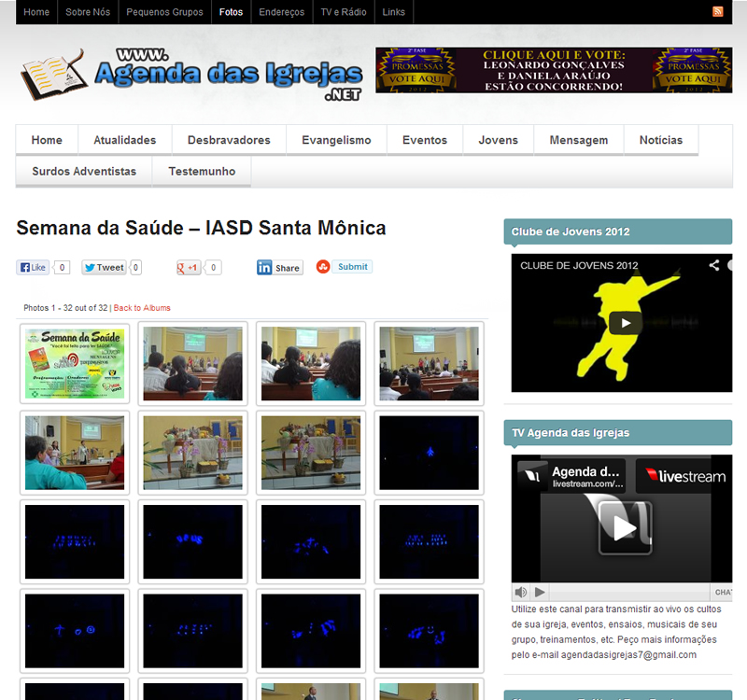The height and width of the screenshot is (700, 747).
Task: Open the Sobre Nós menu item
Action: 88,12
